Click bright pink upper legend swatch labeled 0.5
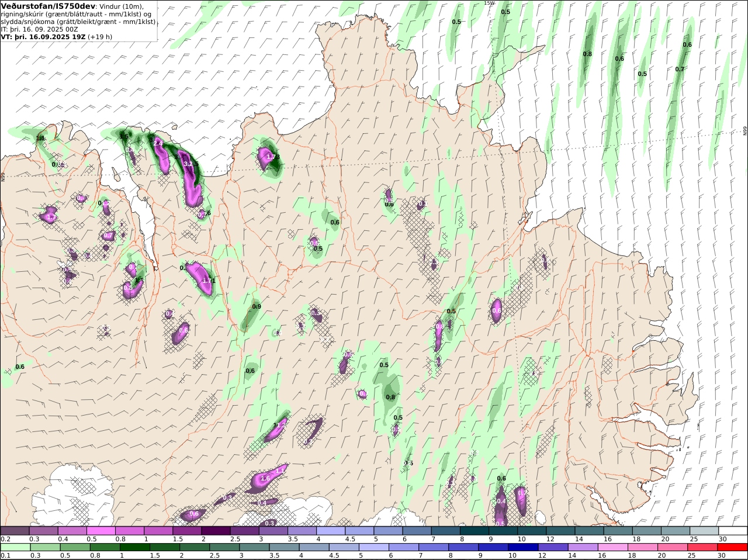 101,530
